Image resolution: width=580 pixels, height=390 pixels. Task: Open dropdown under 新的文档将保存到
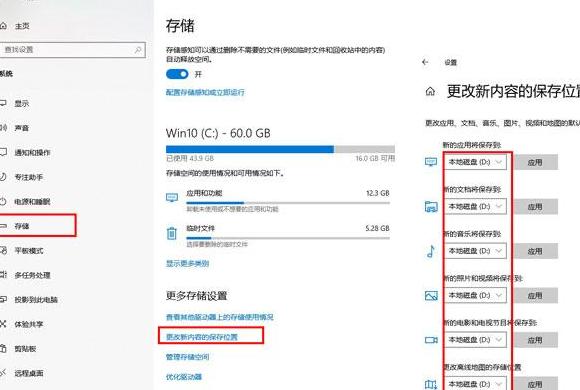pos(475,206)
